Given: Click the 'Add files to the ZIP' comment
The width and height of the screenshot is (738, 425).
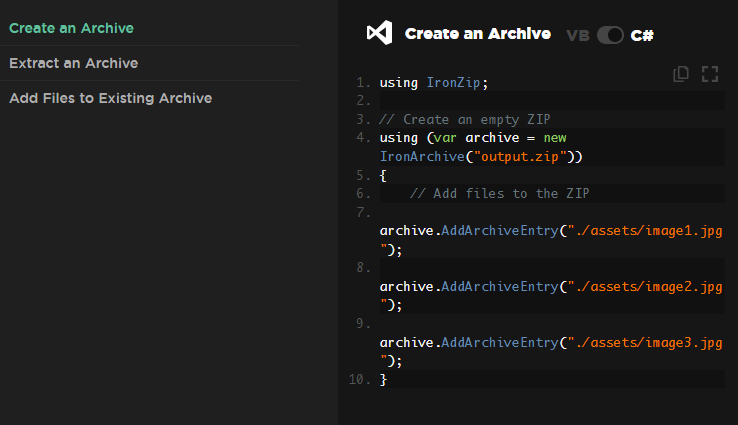Looking at the screenshot, I should [x=503, y=193].
